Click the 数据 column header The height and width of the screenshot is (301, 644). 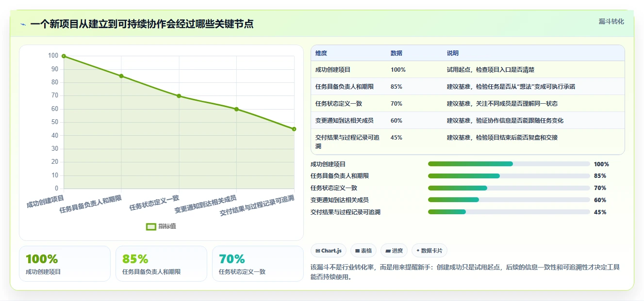tap(396, 53)
